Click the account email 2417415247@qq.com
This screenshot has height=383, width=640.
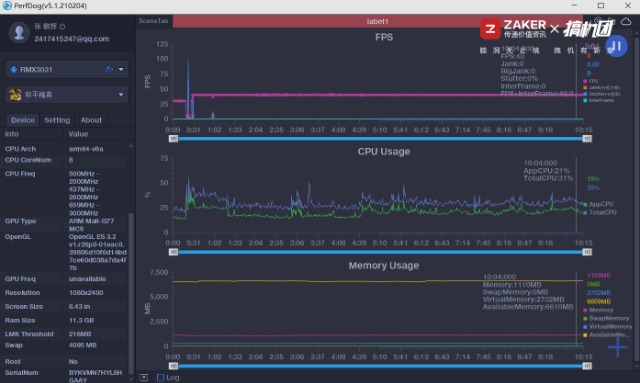(x=71, y=39)
